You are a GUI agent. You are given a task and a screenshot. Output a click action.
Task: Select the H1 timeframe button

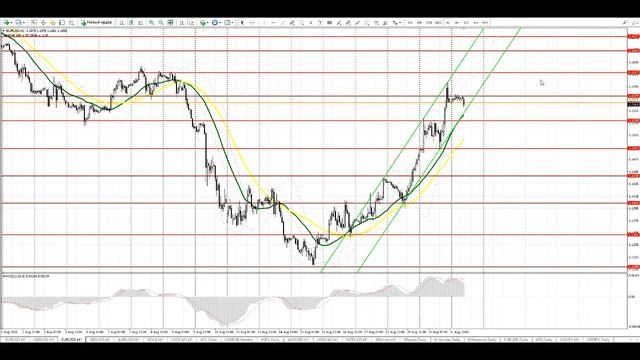tap(447, 22)
